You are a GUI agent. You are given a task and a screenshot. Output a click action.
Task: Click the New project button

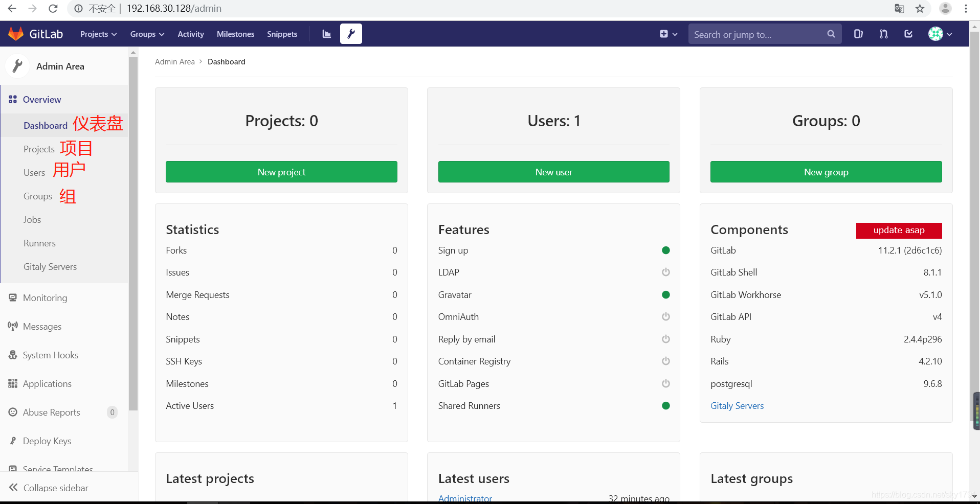pos(281,172)
